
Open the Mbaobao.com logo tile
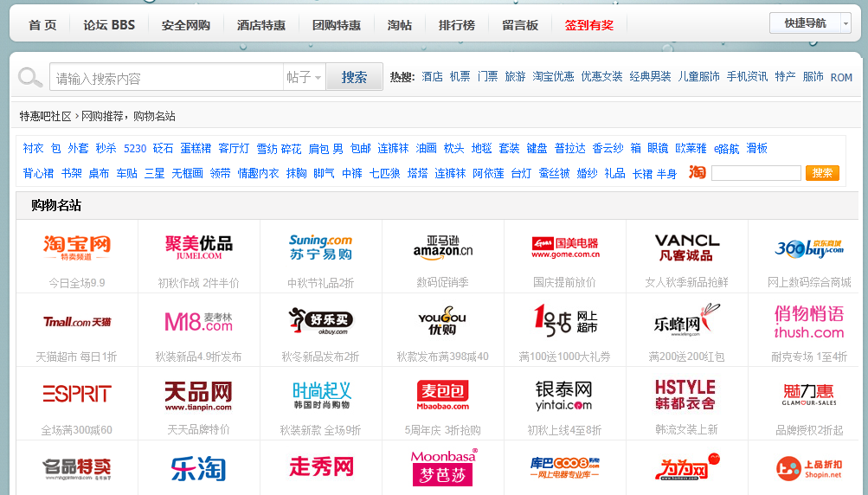pyautogui.click(x=443, y=395)
